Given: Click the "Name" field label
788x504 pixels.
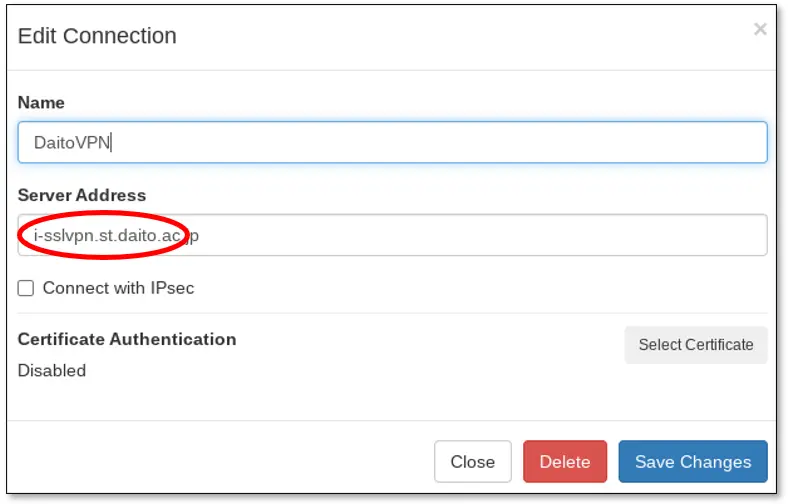Looking at the screenshot, I should tap(41, 102).
